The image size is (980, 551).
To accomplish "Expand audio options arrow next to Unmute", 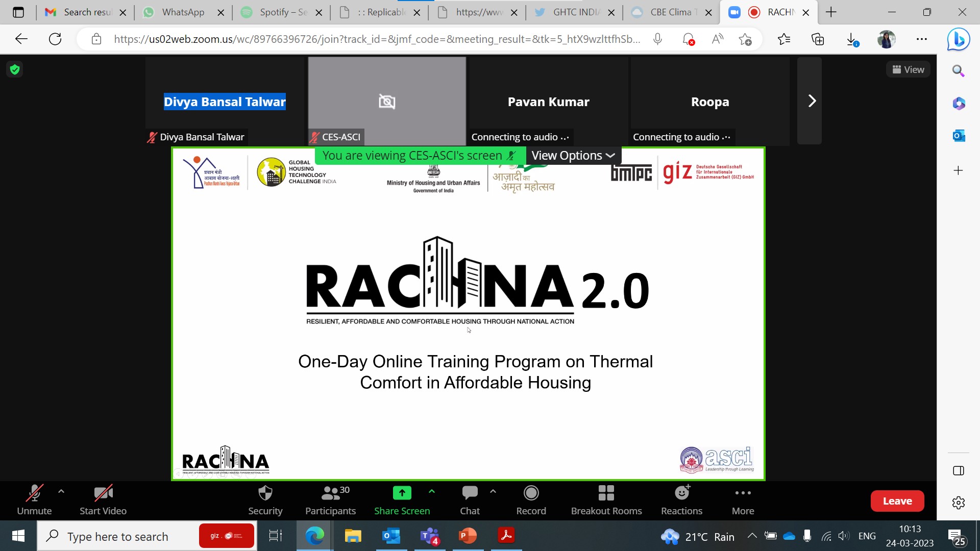I will click(61, 491).
